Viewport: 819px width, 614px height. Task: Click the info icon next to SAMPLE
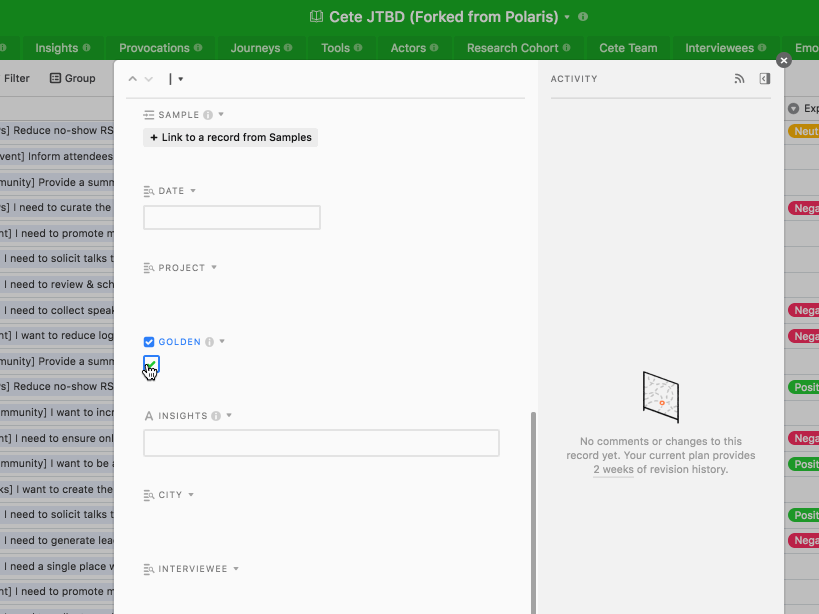tap(208, 114)
